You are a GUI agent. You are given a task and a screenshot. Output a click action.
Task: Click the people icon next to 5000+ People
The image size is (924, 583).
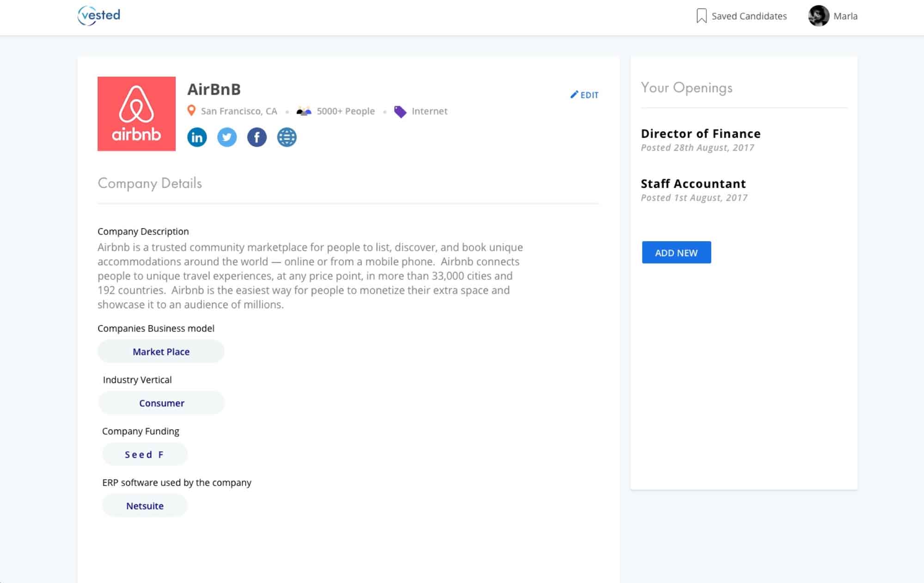click(x=304, y=111)
